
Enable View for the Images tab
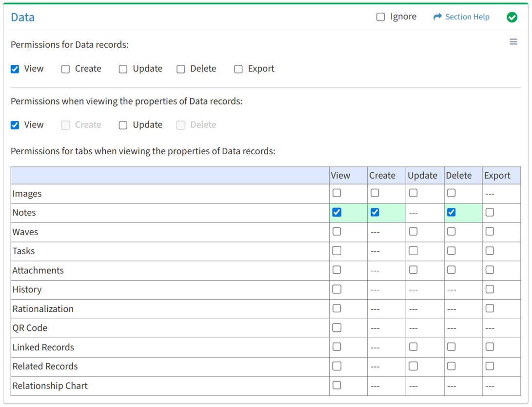[336, 193]
